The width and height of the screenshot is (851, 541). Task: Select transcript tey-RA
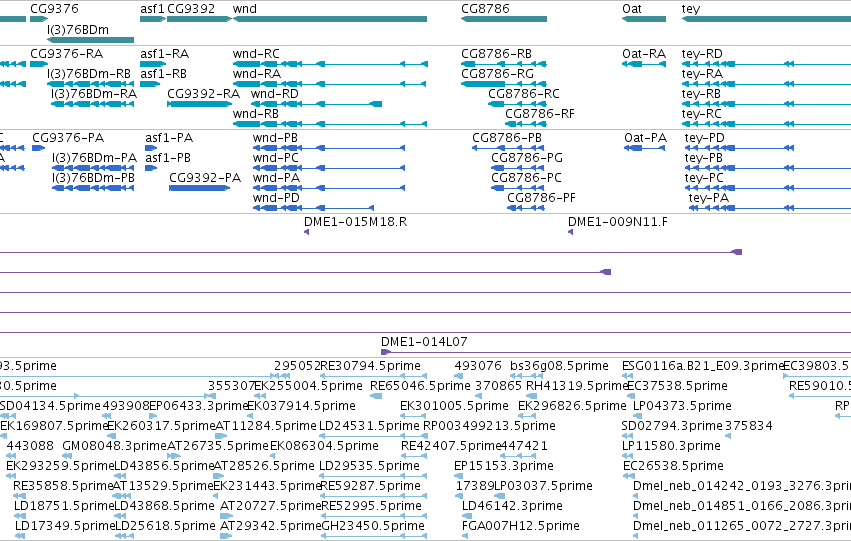pyautogui.click(x=702, y=74)
